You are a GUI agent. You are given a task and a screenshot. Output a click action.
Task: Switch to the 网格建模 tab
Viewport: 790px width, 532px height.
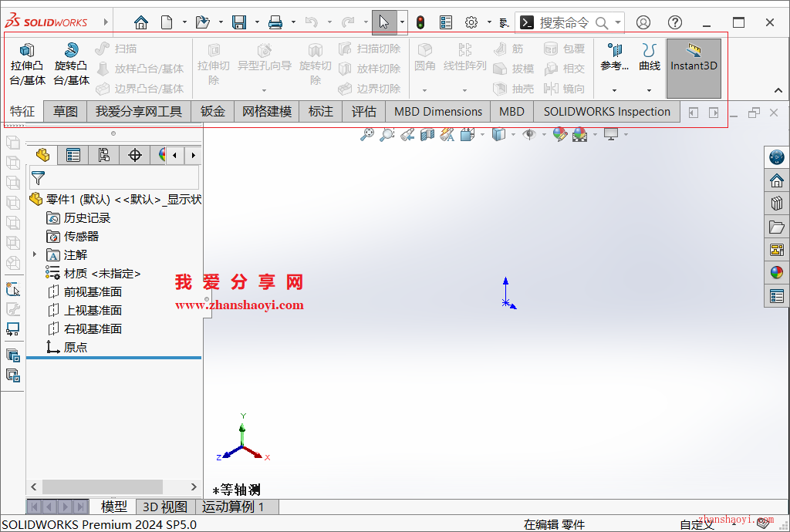point(266,111)
